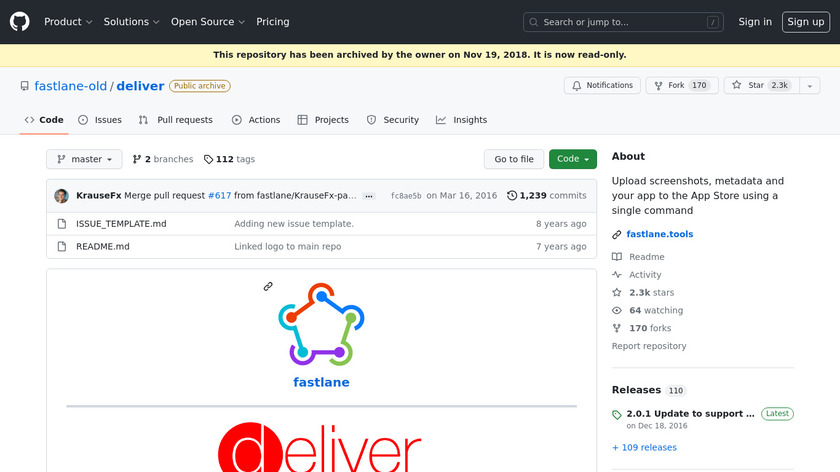Click the fastlane logo image
840x472 pixels.
(x=321, y=324)
